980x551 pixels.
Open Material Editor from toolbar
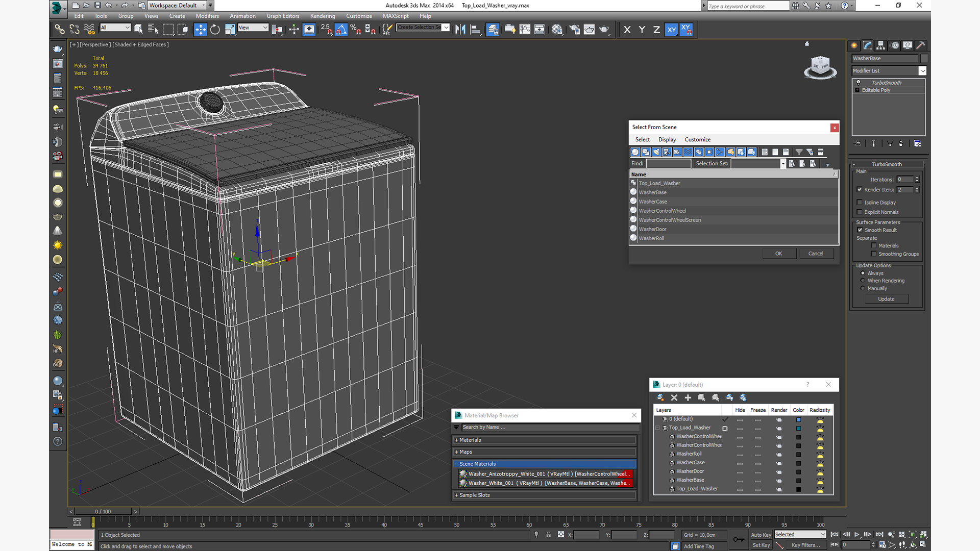pos(557,30)
